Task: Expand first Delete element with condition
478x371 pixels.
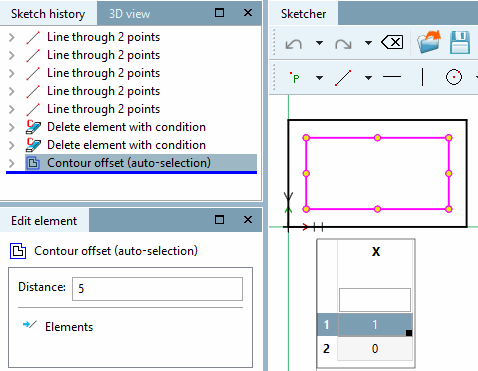Action: tap(12, 127)
